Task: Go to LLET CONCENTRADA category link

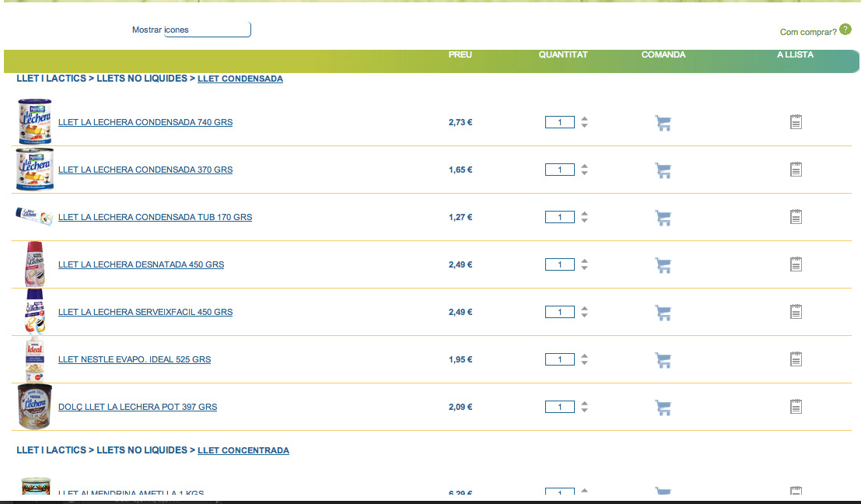Action: click(243, 450)
